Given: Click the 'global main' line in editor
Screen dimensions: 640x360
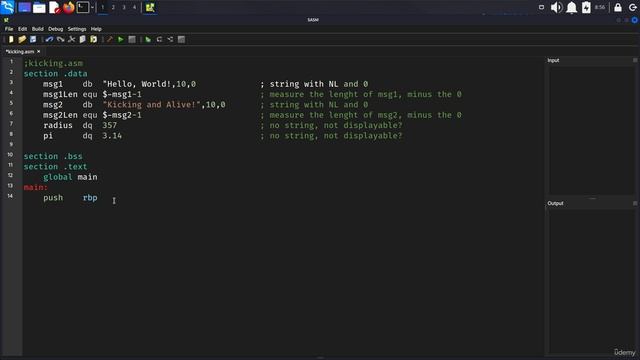Looking at the screenshot, I should pyautogui.click(x=70, y=177).
